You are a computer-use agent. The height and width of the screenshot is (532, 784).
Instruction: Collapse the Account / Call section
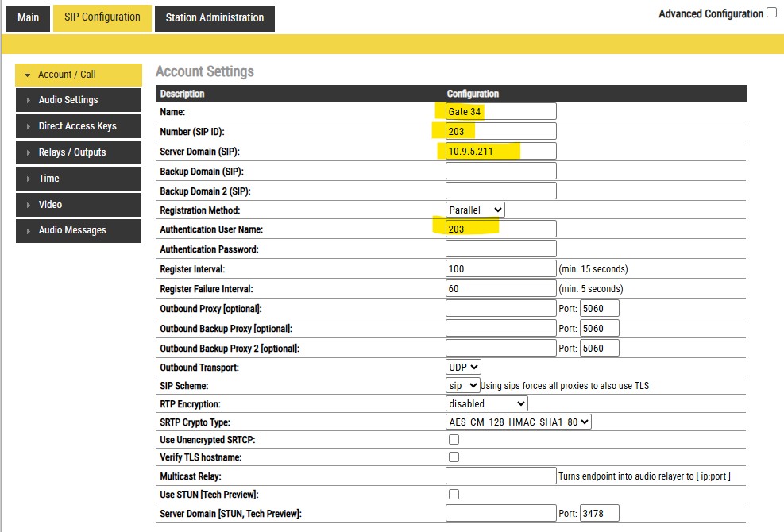(78, 75)
